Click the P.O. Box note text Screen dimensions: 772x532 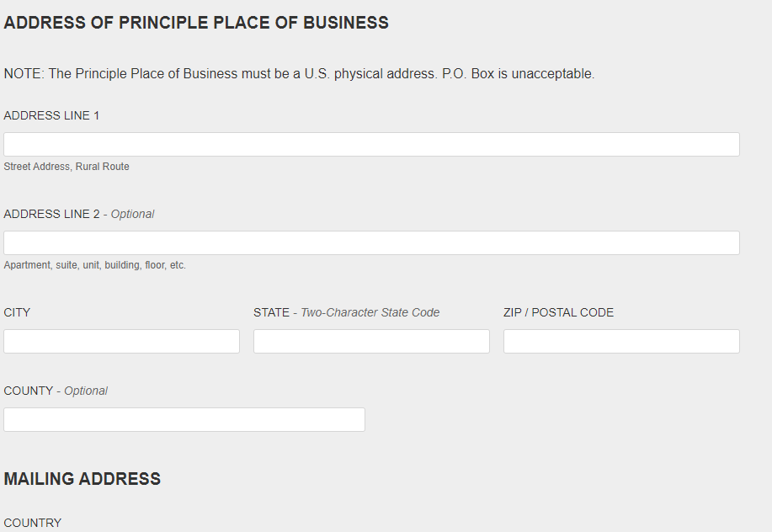coord(299,74)
